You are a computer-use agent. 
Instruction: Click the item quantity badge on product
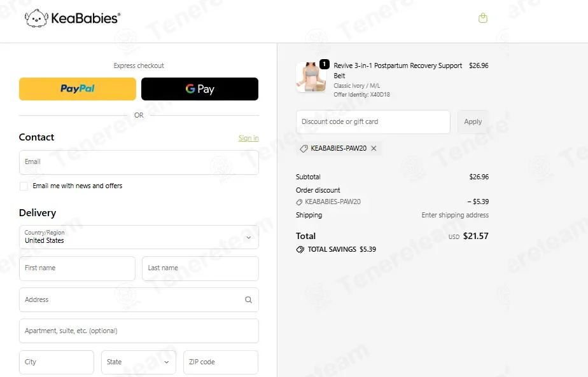tap(325, 64)
